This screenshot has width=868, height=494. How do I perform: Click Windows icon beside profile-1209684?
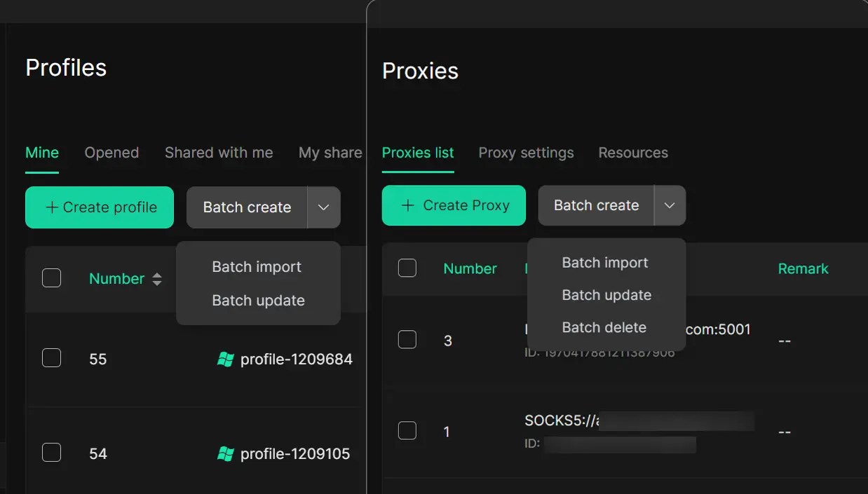(225, 359)
